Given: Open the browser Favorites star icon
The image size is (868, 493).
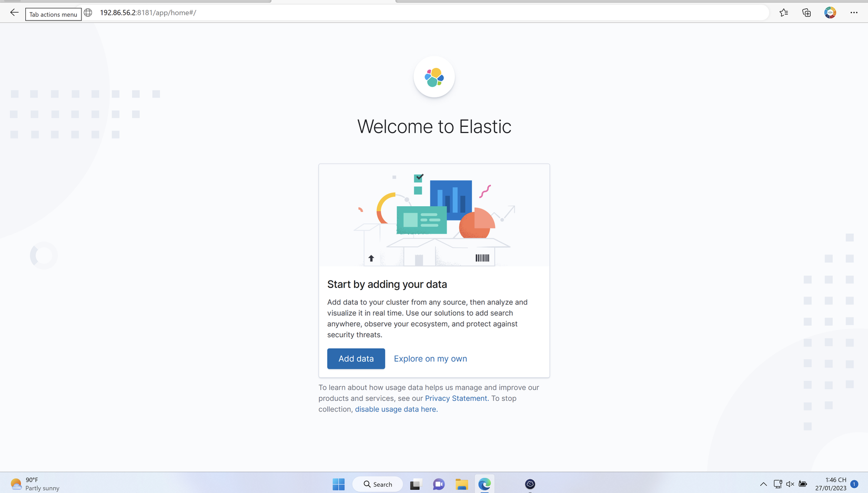Looking at the screenshot, I should pyautogui.click(x=784, y=13).
